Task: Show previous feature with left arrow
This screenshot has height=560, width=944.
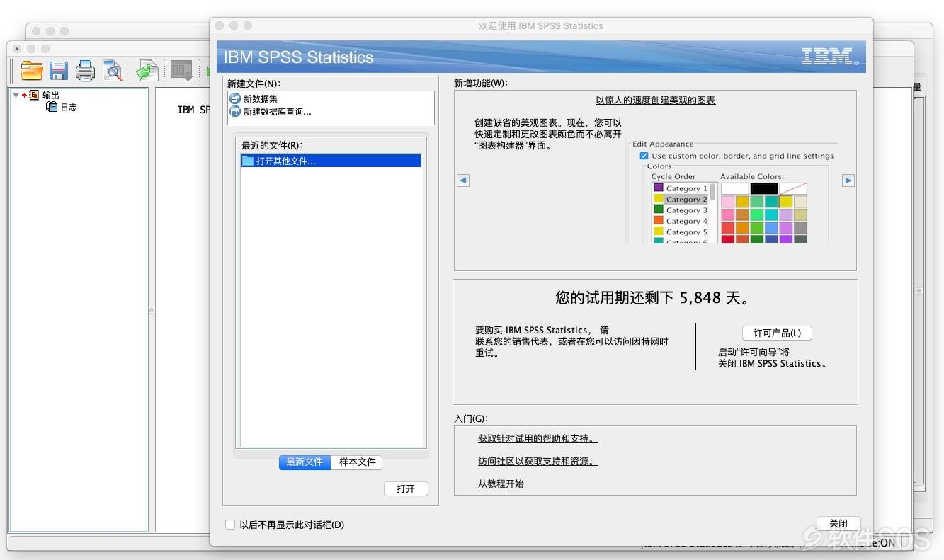Action: pyautogui.click(x=463, y=181)
